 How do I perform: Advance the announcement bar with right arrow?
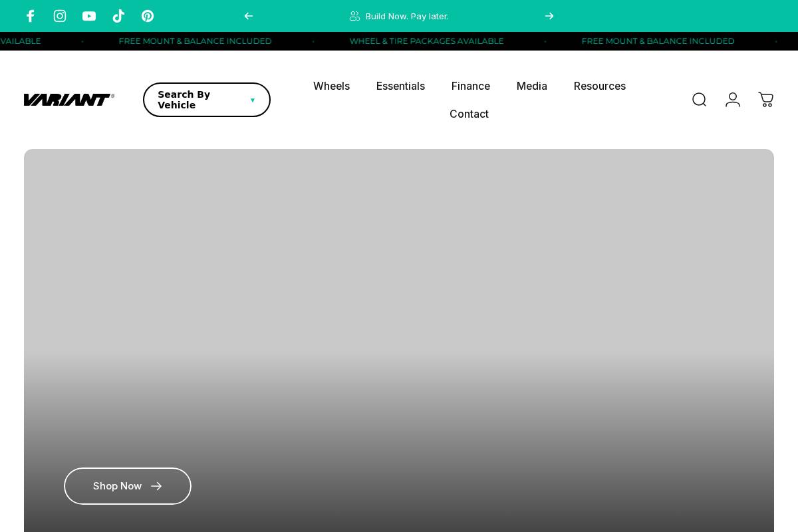click(549, 16)
